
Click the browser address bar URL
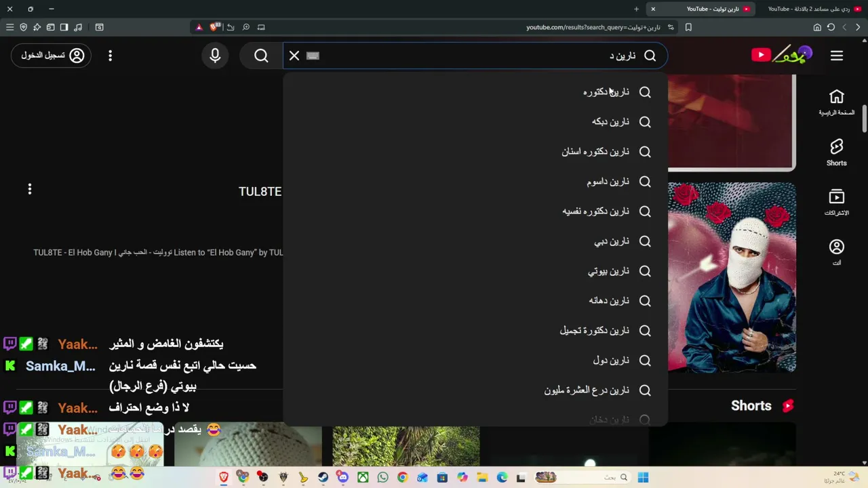click(x=593, y=27)
